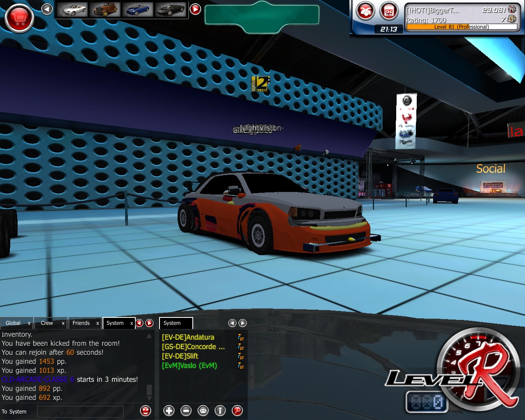525x420 pixels.
Task: Switch to the Global chat tab
Action: (13, 323)
